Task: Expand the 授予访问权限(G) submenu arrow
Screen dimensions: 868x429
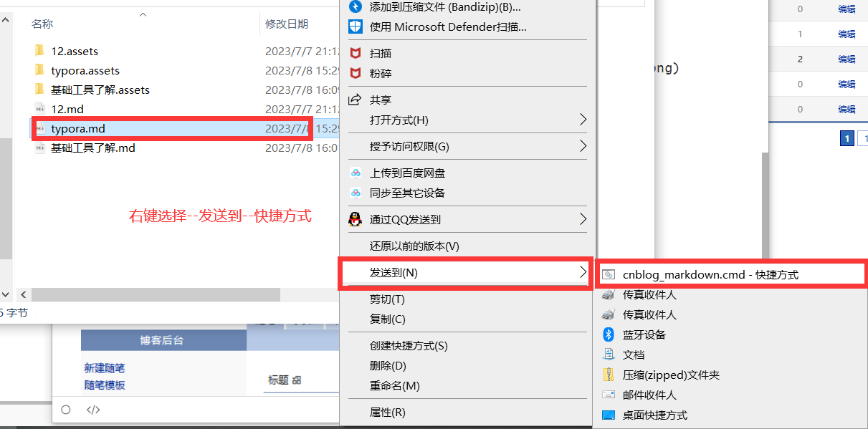Action: pyautogui.click(x=583, y=146)
